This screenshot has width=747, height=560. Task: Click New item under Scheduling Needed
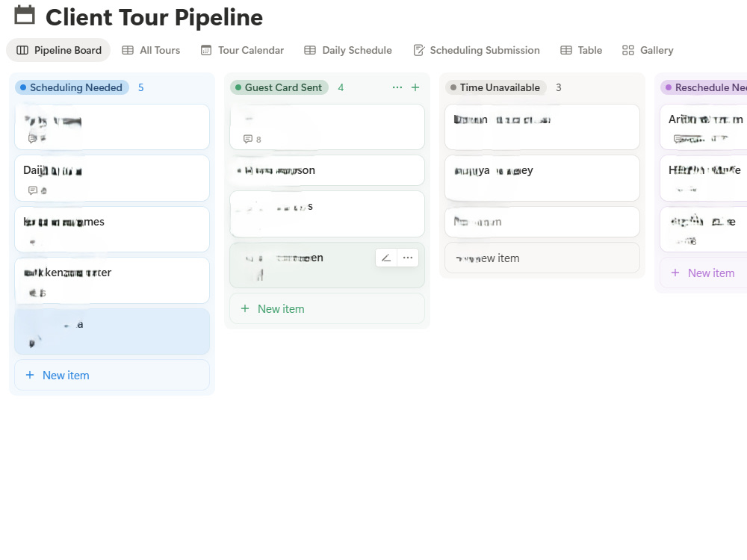point(112,376)
